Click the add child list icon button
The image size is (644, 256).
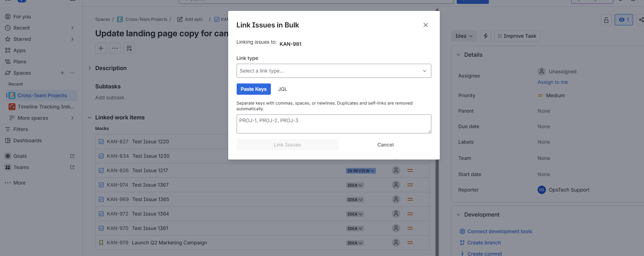click(x=129, y=48)
